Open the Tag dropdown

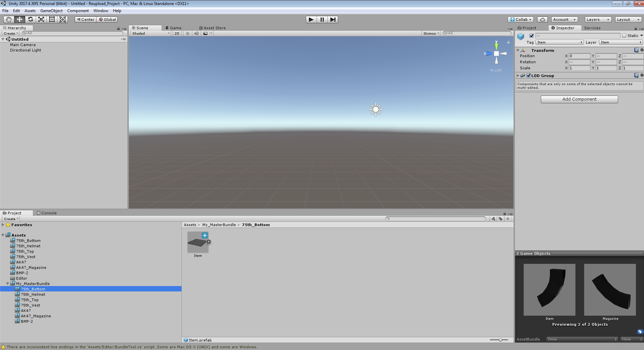(560, 42)
